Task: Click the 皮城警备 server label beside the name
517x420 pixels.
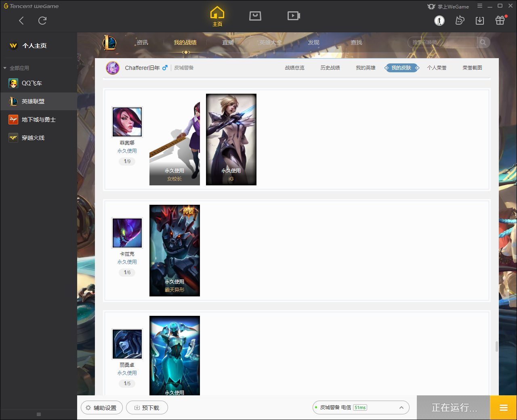Action: (x=184, y=68)
